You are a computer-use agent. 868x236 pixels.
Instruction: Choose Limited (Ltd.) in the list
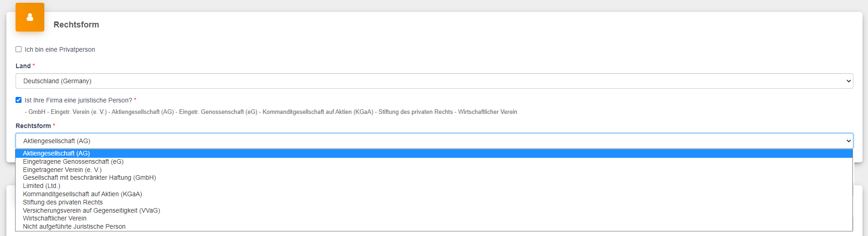tap(434, 186)
